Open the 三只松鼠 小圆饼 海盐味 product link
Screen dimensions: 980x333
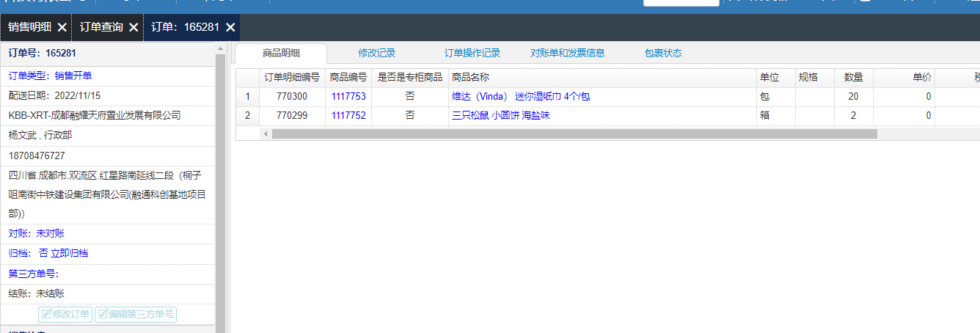click(x=501, y=115)
